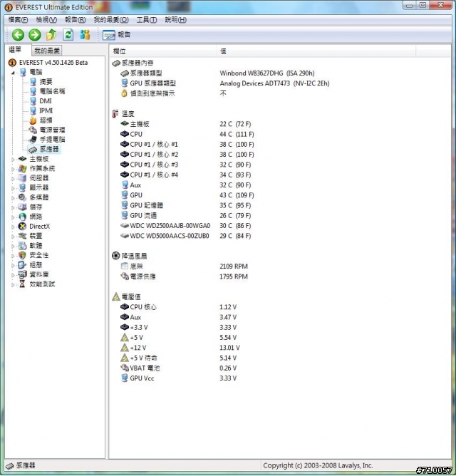The height and width of the screenshot is (476, 456).
Task: Expand the 主機板 tree node
Action: pos(13,159)
